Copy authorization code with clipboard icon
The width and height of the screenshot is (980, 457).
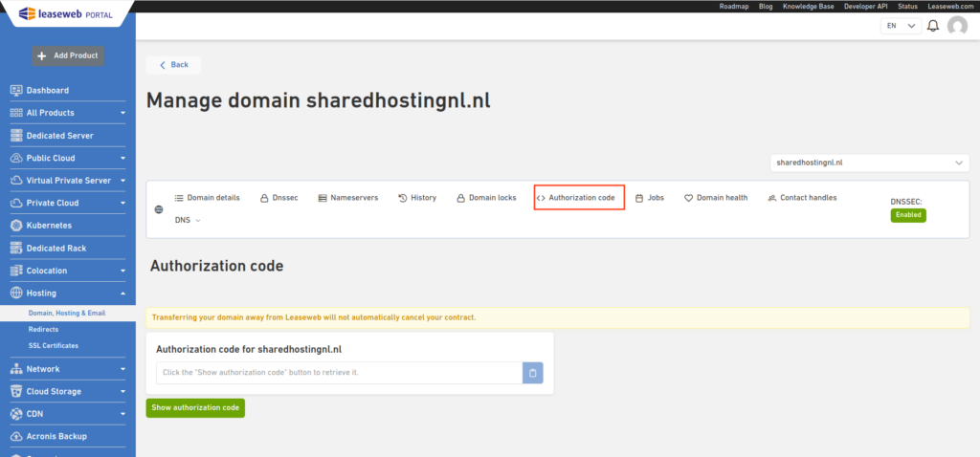point(532,373)
